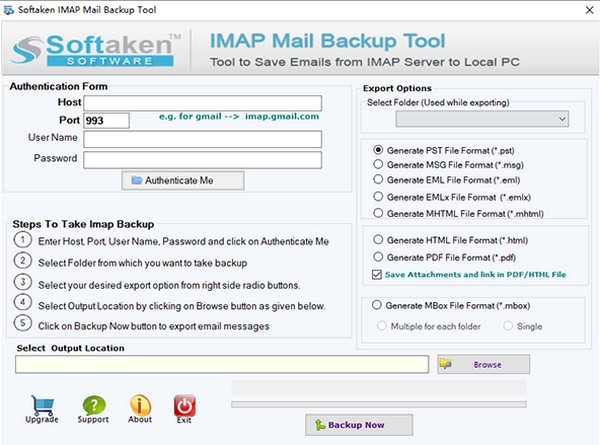The height and width of the screenshot is (445, 600).
Task: Click step 5 text about Backup Now
Action: pyautogui.click(x=153, y=326)
